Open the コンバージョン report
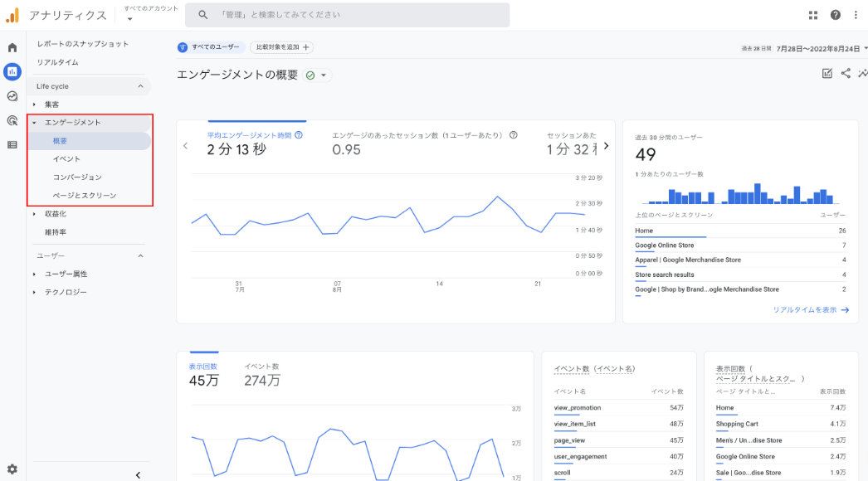 click(77, 177)
